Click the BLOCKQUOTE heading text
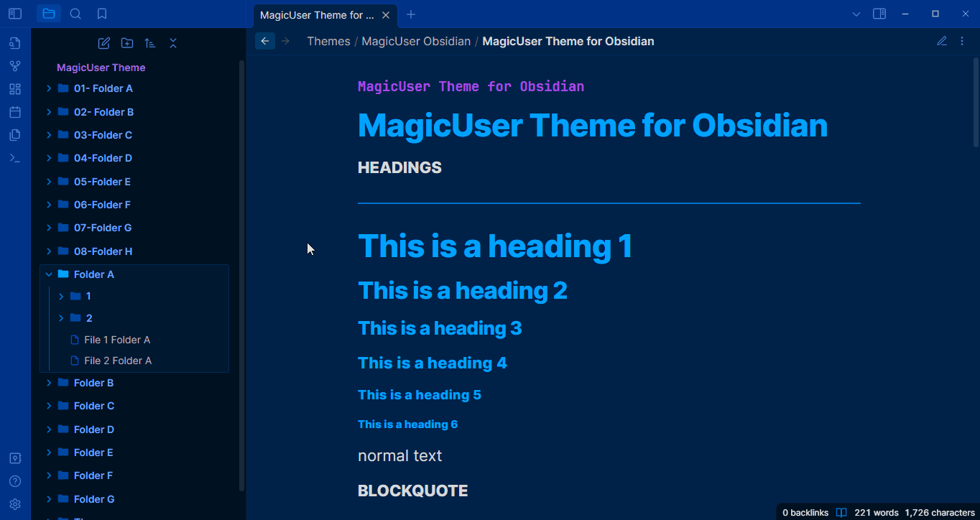 tap(412, 491)
